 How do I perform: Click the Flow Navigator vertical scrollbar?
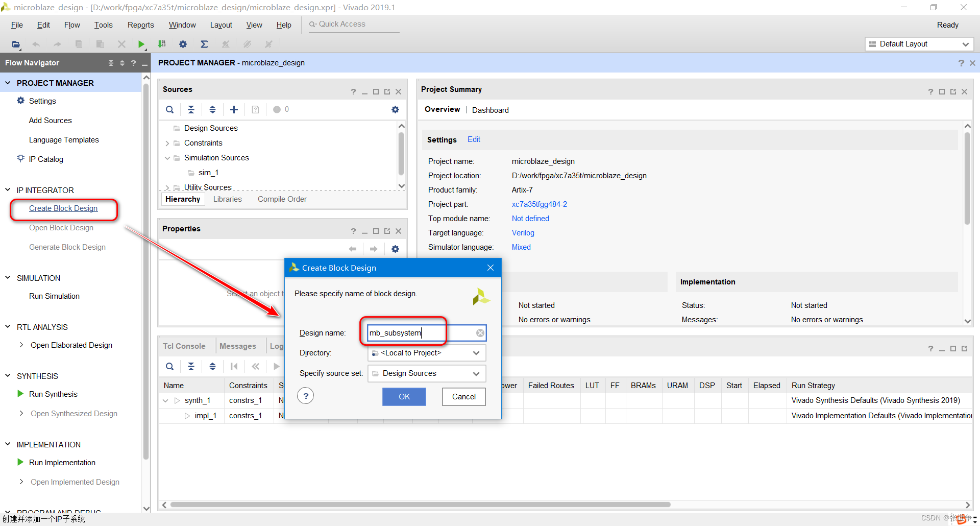click(146, 271)
